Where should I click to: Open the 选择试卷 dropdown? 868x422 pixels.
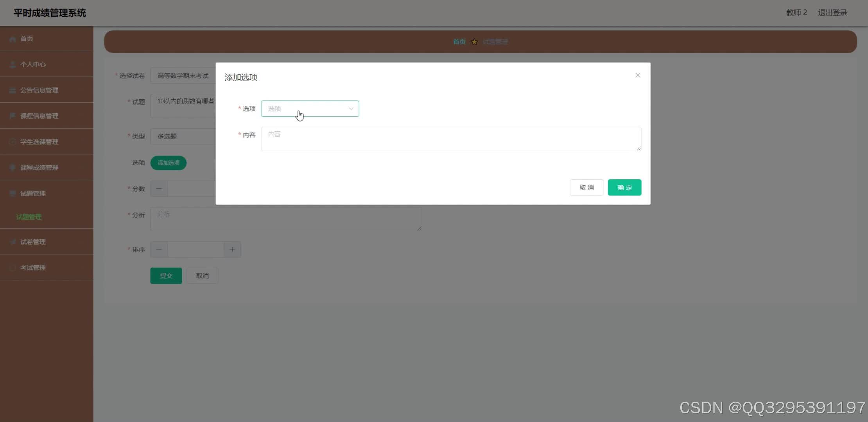(x=183, y=75)
